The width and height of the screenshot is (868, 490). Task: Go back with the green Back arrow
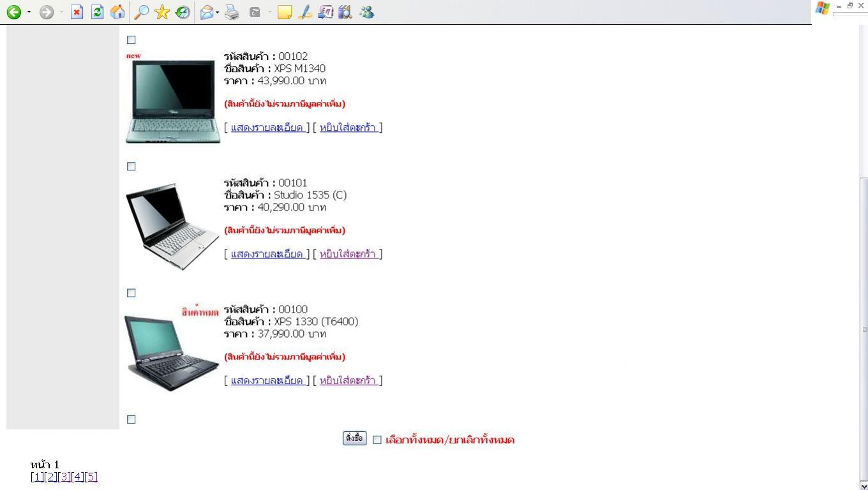[x=13, y=12]
